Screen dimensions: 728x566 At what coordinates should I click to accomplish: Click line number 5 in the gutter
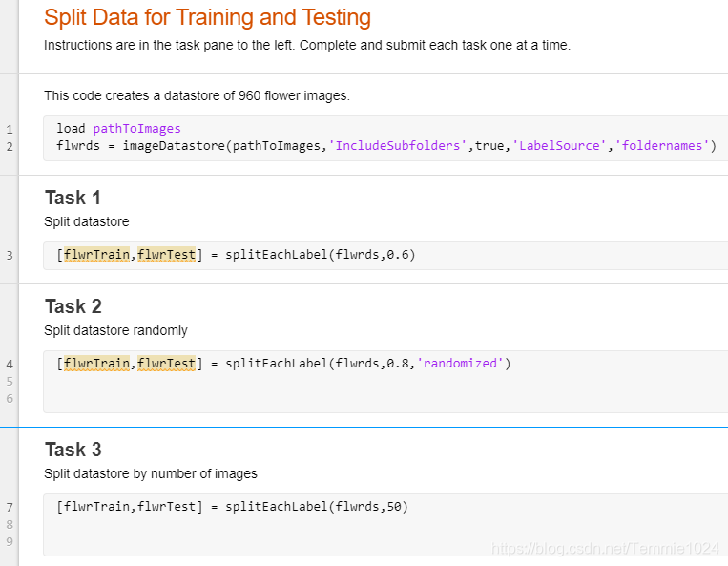click(x=10, y=381)
